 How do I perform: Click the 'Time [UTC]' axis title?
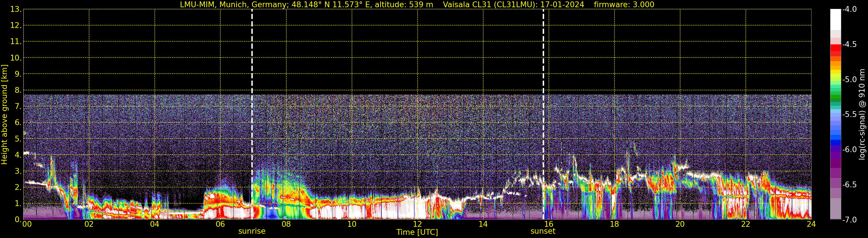[x=417, y=232]
